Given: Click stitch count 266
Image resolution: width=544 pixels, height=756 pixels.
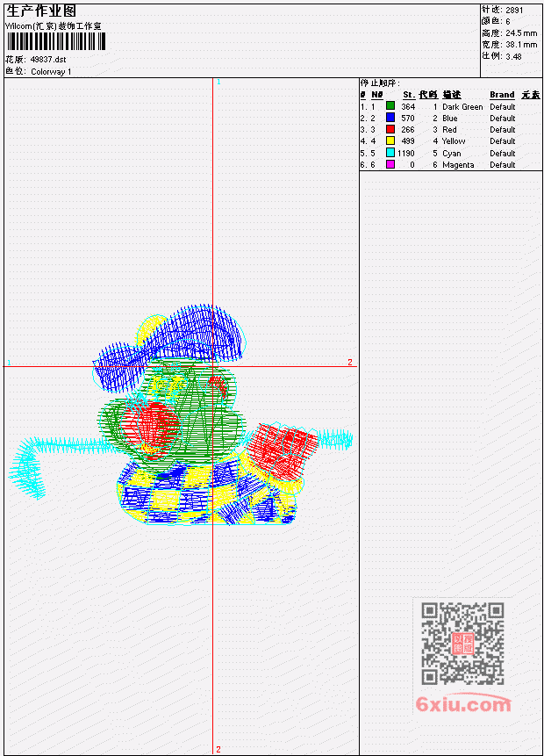Looking at the screenshot, I should click(x=408, y=130).
